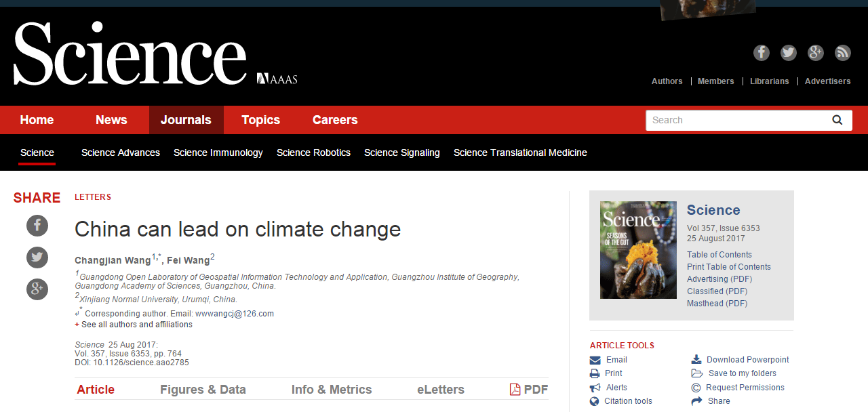Open the Topics menu item
Screen dimensions: 868x412
pyautogui.click(x=260, y=120)
